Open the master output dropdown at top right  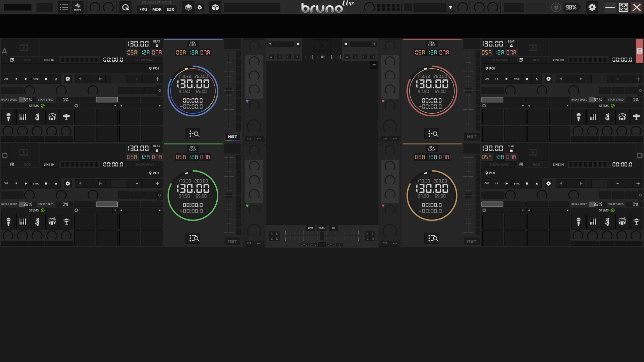pos(450,7)
